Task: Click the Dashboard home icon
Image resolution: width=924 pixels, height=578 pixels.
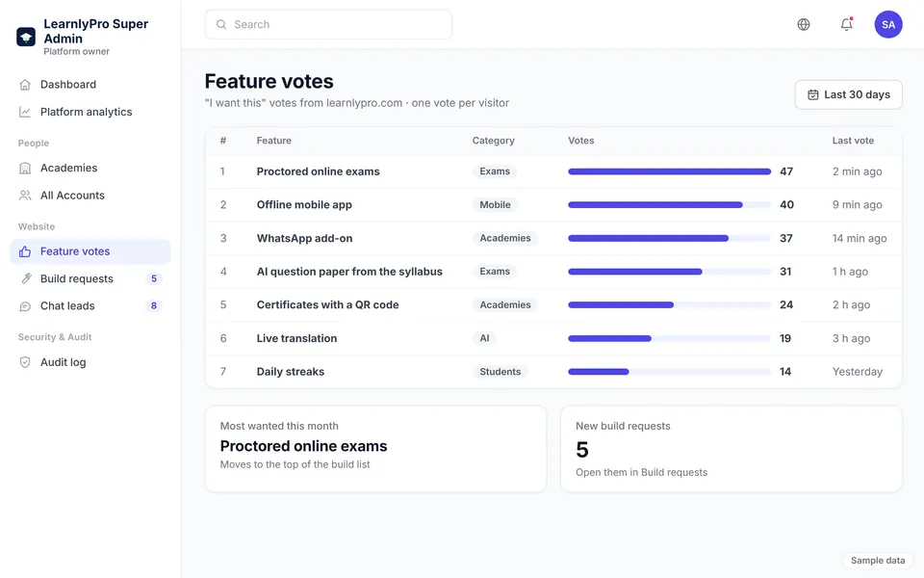Action: (25, 85)
